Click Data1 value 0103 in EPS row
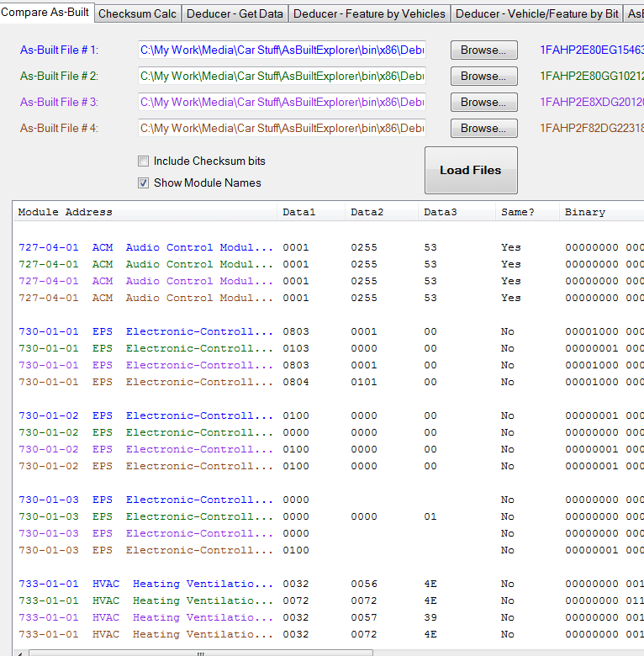 click(296, 348)
